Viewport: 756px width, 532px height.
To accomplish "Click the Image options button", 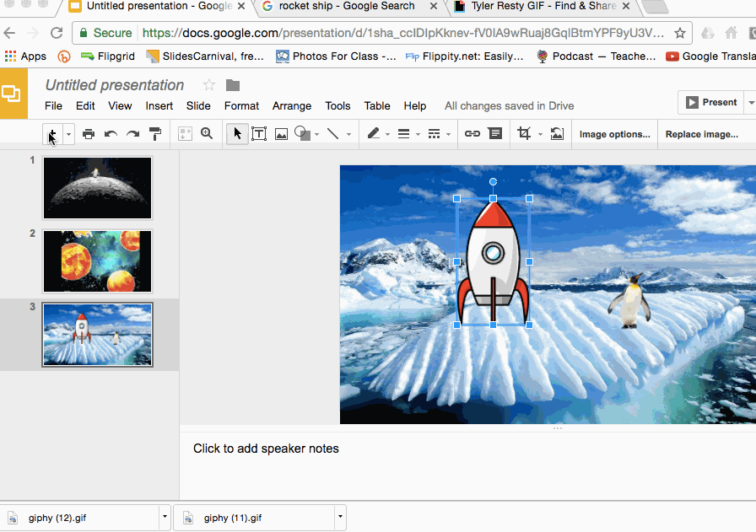I will (x=614, y=134).
